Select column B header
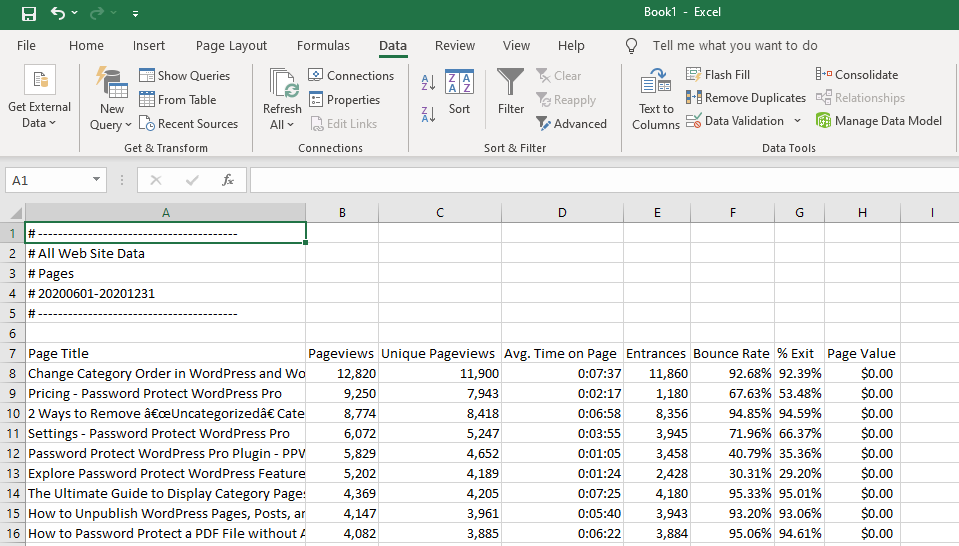 pyautogui.click(x=342, y=213)
